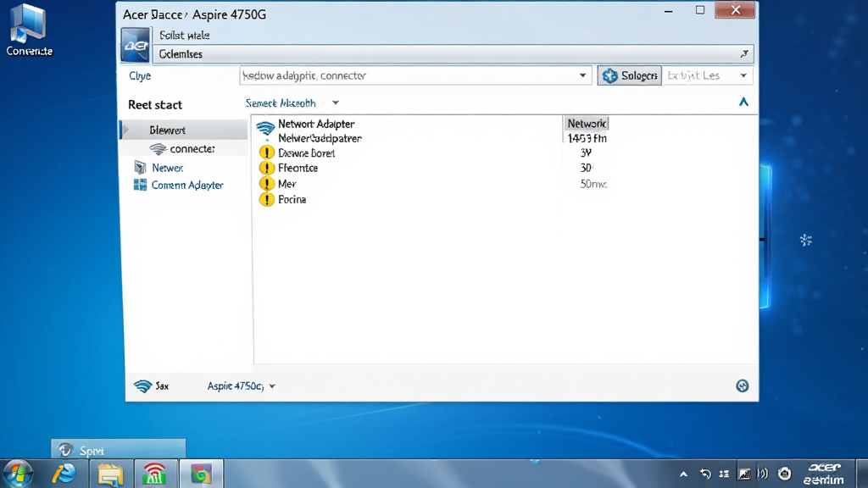Select connecte: in the sidebar
Screen dimensions: 868x488
[x=192, y=149]
